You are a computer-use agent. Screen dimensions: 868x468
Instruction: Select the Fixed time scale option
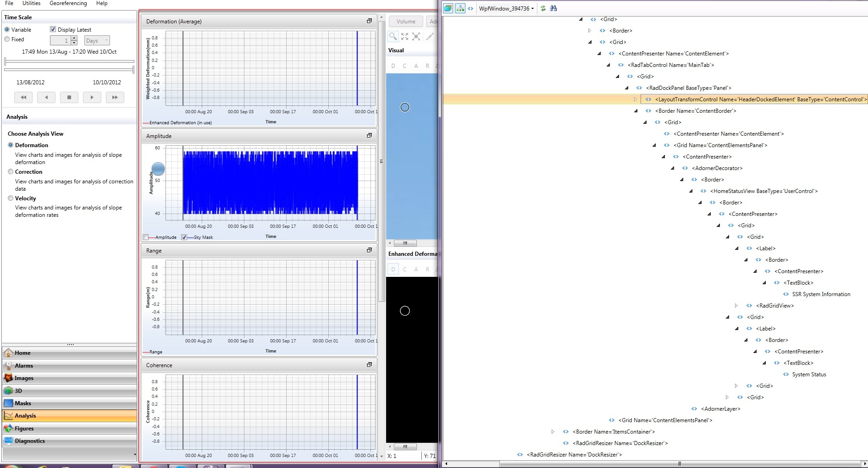pyautogui.click(x=7, y=39)
